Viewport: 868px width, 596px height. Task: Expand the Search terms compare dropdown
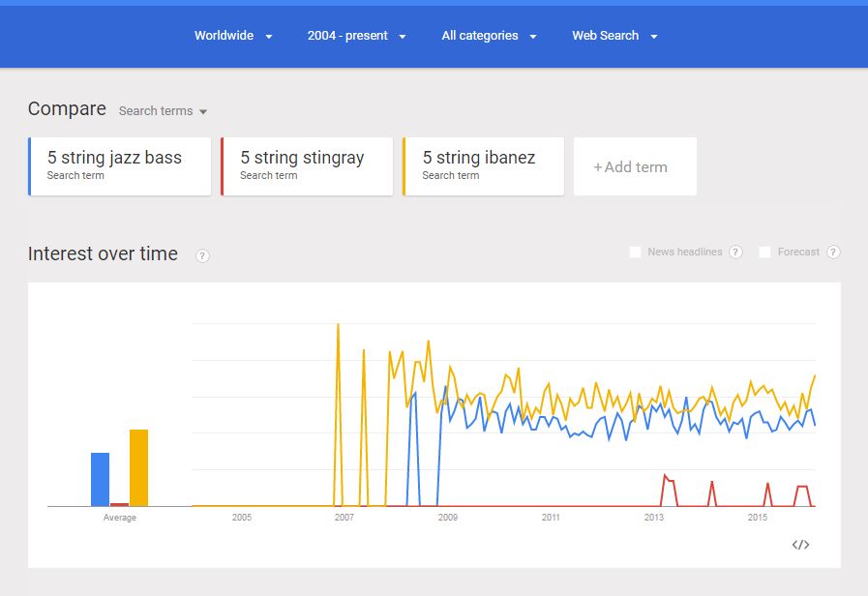(163, 111)
